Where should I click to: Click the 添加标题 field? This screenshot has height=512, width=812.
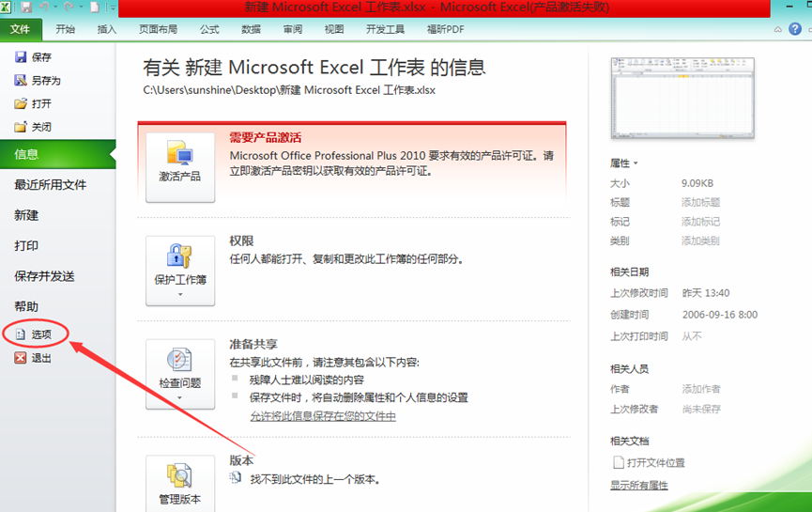point(700,202)
